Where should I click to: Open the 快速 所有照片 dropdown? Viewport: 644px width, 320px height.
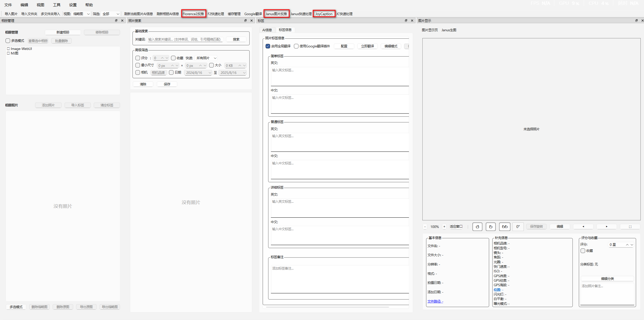[x=206, y=58]
